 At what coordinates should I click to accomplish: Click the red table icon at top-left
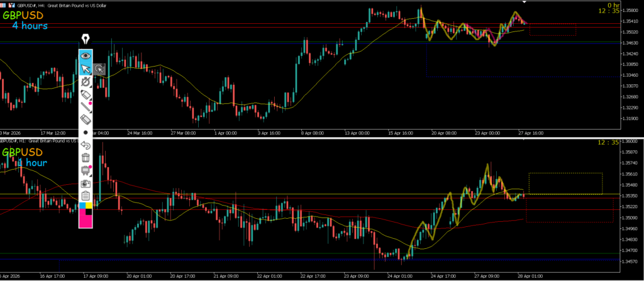4,3
